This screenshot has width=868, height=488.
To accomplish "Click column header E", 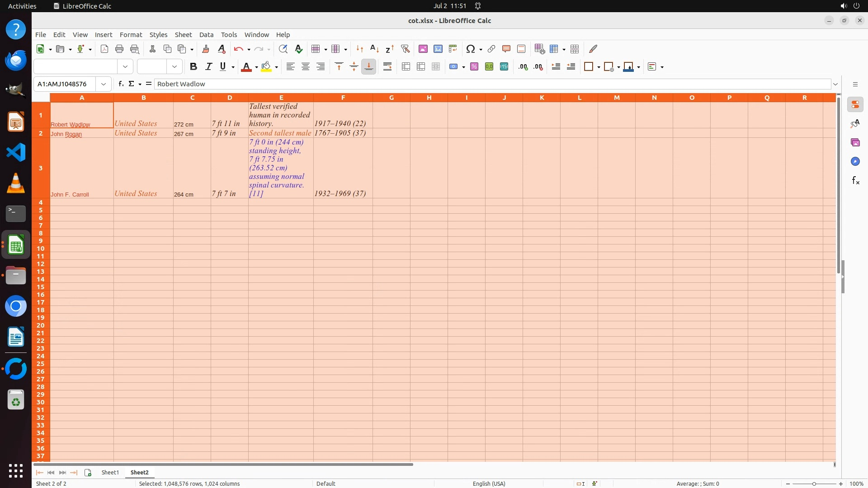I will (281, 98).
